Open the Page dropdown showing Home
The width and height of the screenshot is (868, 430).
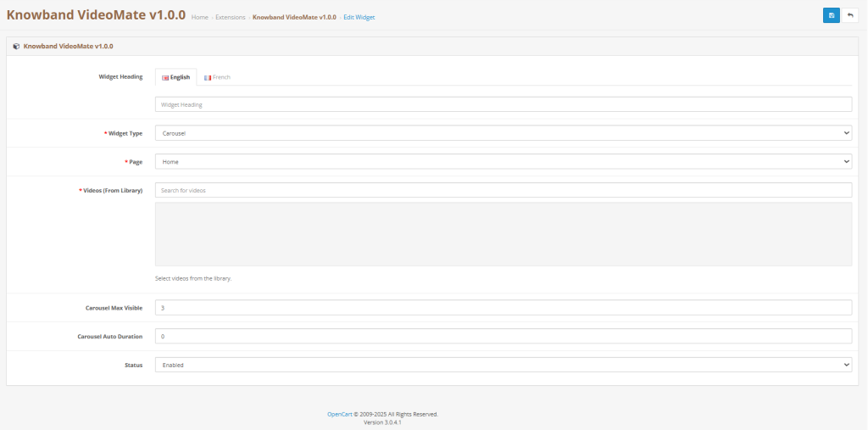pos(504,162)
